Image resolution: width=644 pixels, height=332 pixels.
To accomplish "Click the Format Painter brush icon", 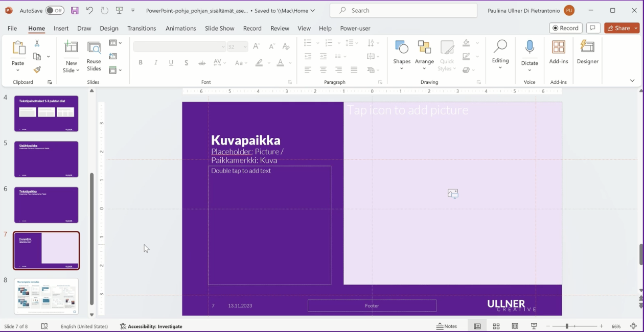I will point(37,70).
